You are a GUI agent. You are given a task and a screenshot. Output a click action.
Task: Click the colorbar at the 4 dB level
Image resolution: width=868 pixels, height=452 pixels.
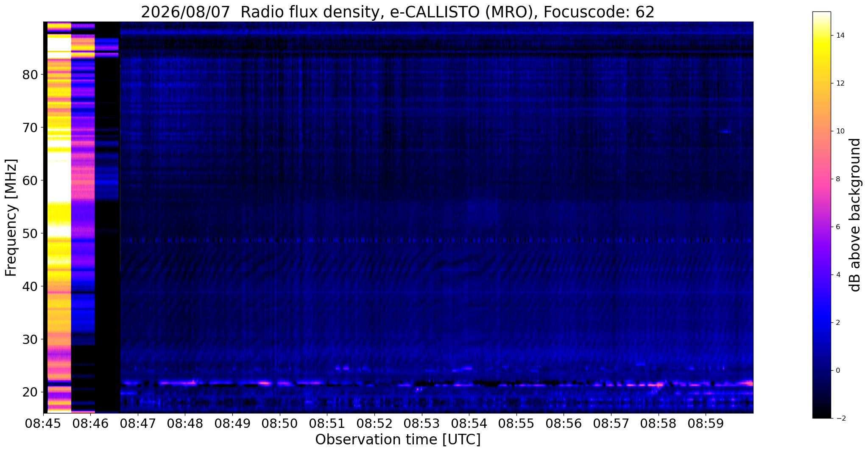[x=821, y=275]
